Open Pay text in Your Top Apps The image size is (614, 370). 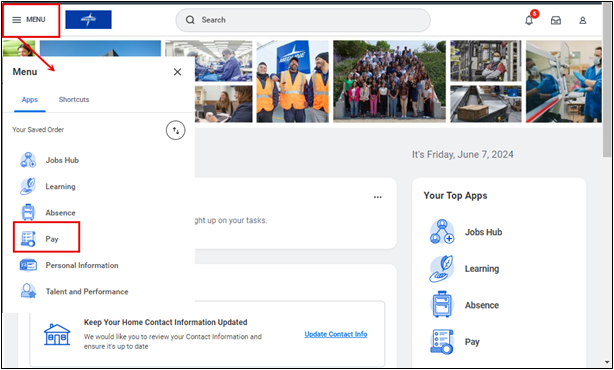pos(472,342)
